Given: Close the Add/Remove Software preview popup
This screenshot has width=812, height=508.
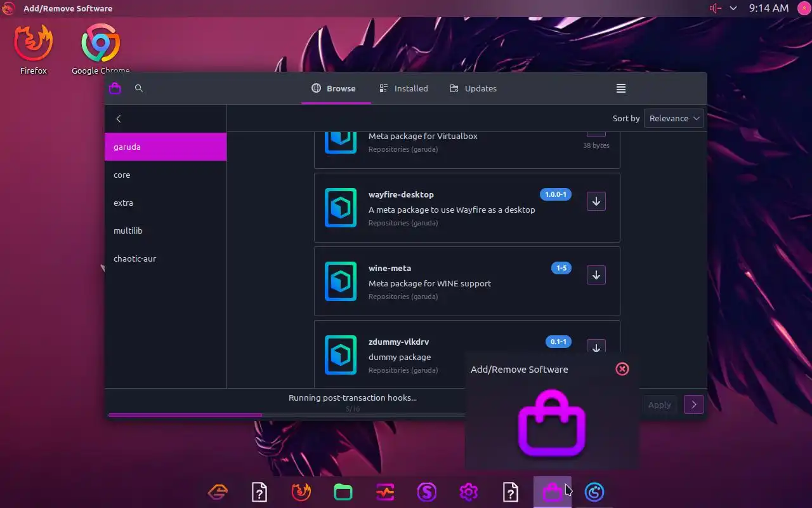Looking at the screenshot, I should click(622, 369).
